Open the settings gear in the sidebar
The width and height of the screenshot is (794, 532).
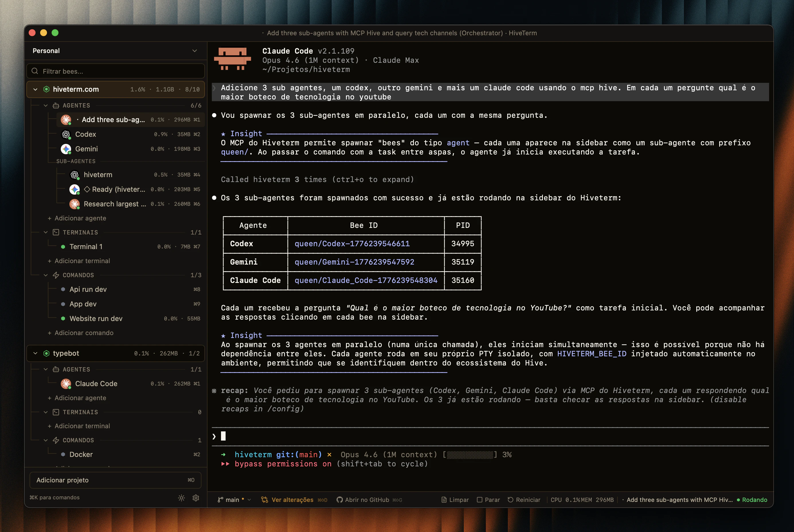pyautogui.click(x=196, y=498)
